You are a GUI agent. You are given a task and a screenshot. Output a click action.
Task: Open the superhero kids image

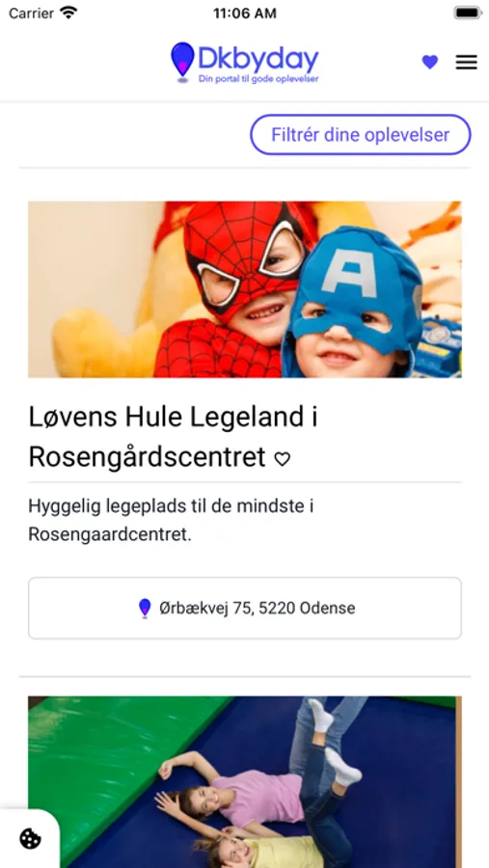245,289
